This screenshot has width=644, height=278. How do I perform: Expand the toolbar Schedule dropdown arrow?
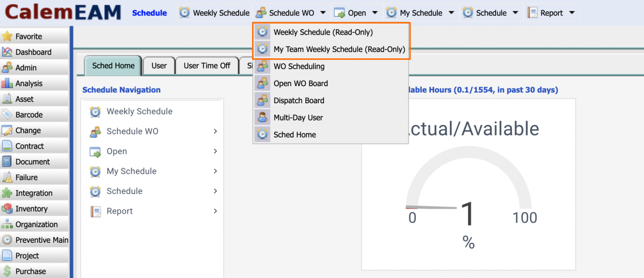[515, 13]
